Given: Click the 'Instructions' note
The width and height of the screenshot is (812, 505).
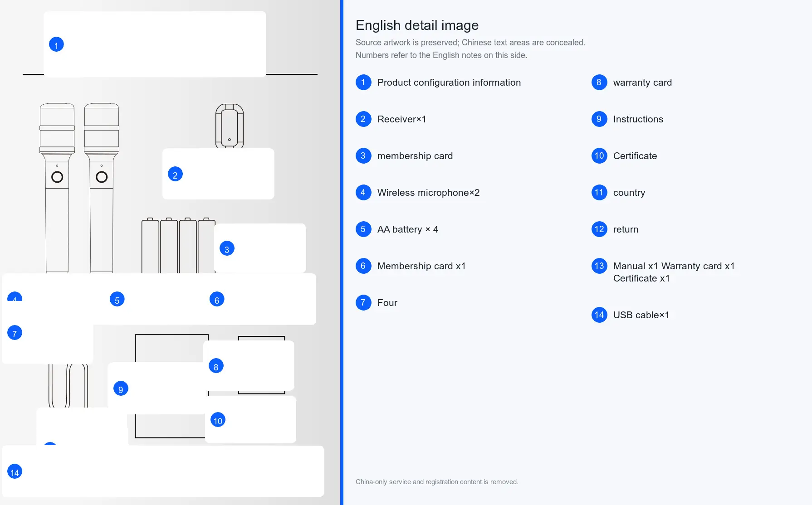Looking at the screenshot, I should pyautogui.click(x=638, y=119).
